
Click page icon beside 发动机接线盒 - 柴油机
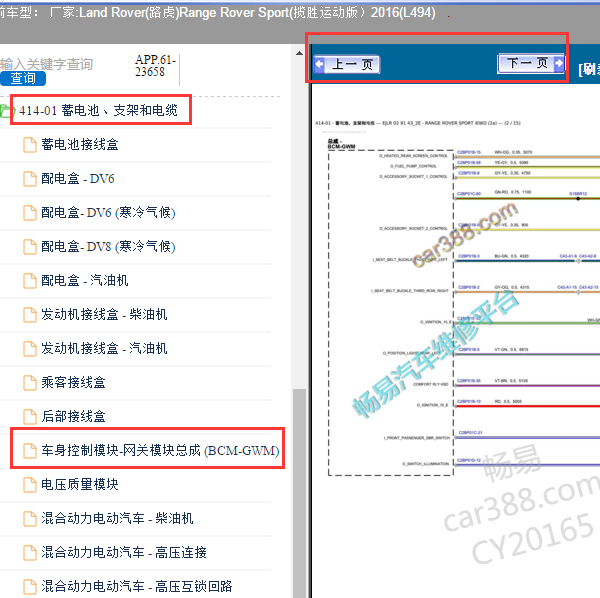coord(30,315)
